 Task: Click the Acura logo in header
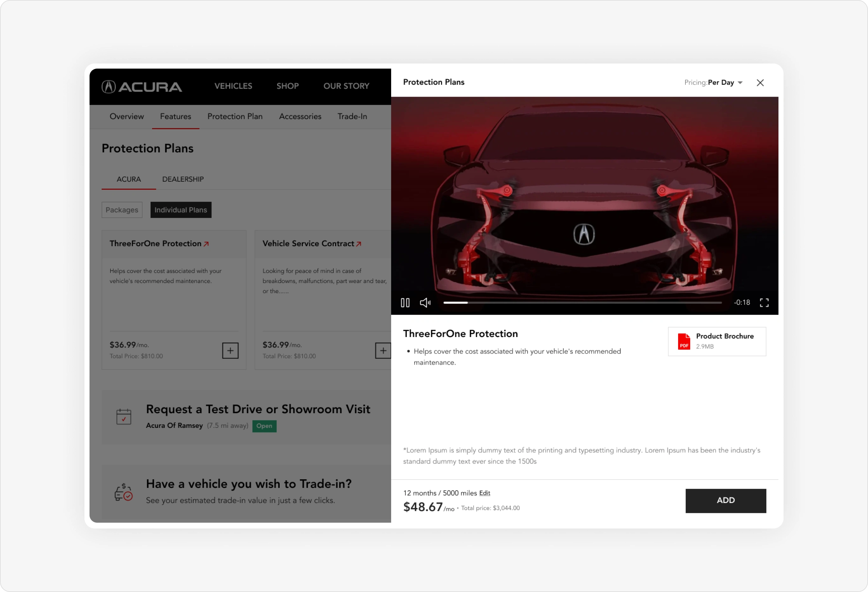tap(142, 87)
